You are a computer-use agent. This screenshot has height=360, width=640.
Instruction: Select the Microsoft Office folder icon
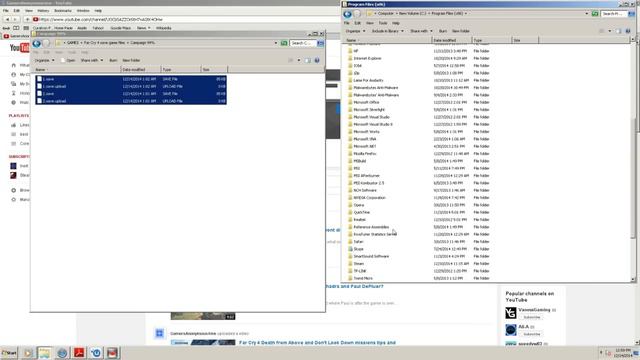pos(350,102)
